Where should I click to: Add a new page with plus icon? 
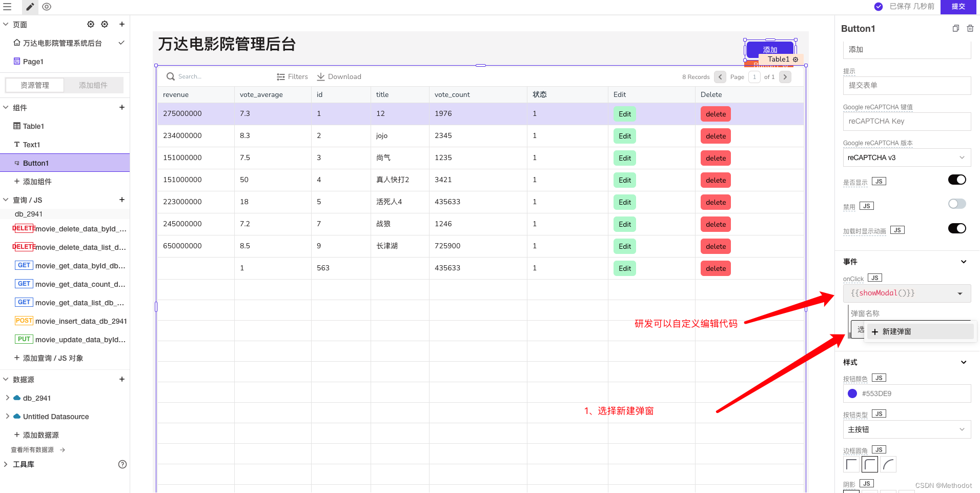pos(122,24)
